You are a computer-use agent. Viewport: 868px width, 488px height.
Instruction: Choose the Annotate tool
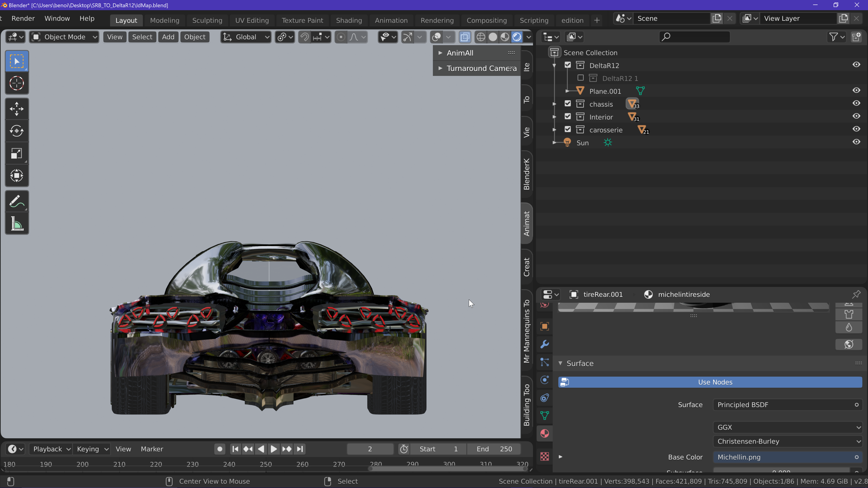click(x=17, y=201)
